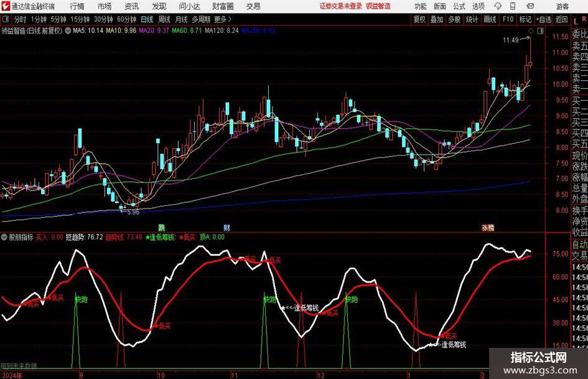Open F10 company info

point(508,19)
